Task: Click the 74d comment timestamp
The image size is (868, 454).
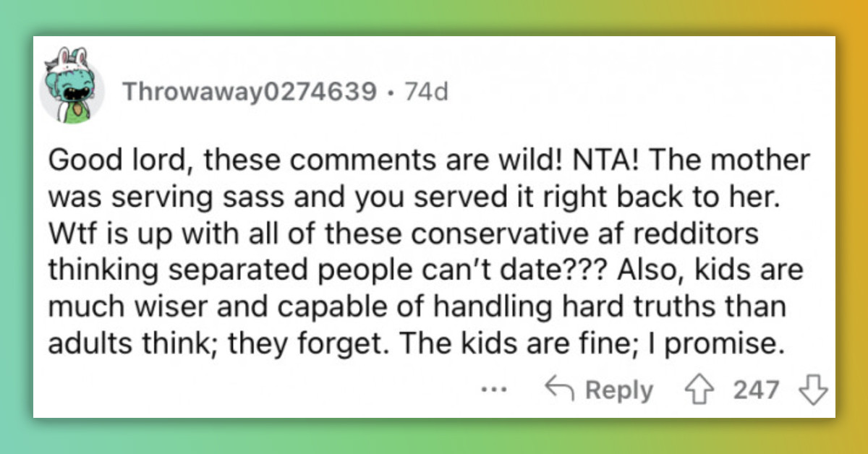Action: click(x=427, y=92)
